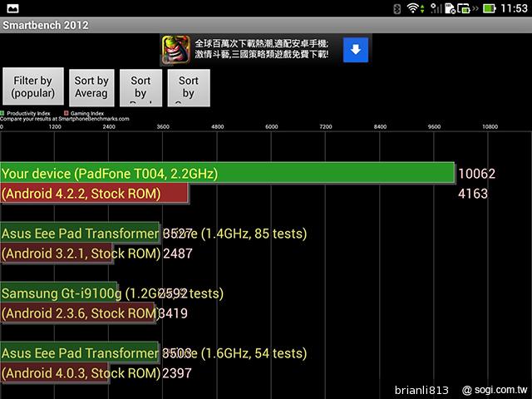Tap the Compare your results at SmartphoneBenchmarks.com text
The image size is (532, 399).
tap(65, 119)
